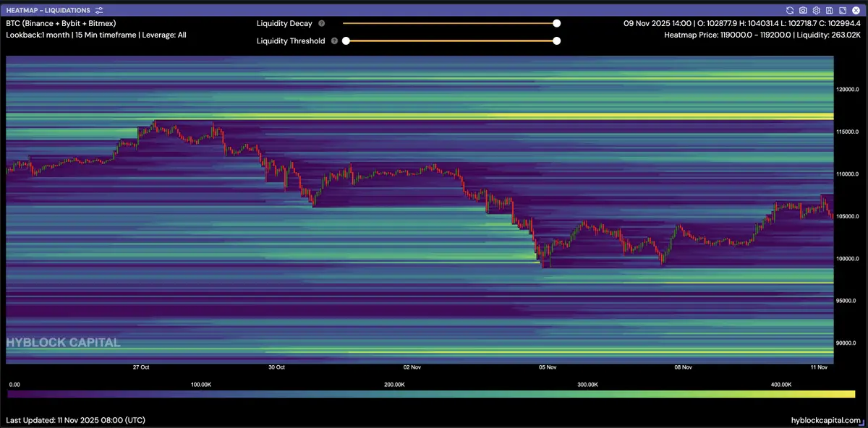Click left handle of Liquidity Threshold slider
Image resolution: width=868 pixels, height=428 pixels.
point(346,40)
